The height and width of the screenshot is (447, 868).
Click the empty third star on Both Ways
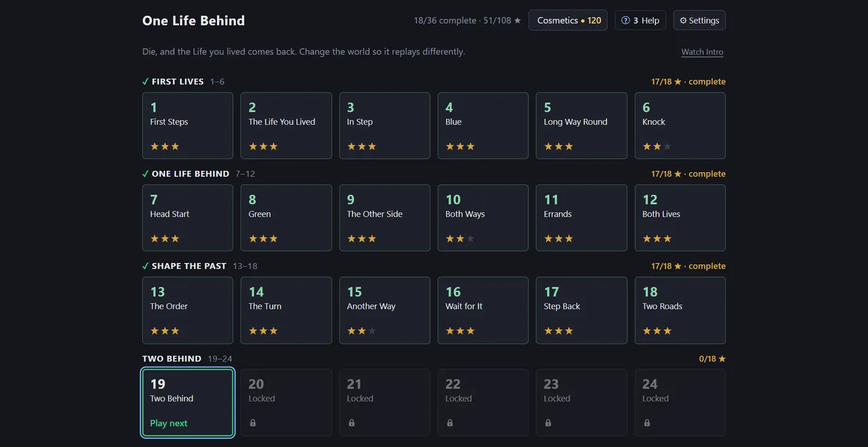[471, 239]
